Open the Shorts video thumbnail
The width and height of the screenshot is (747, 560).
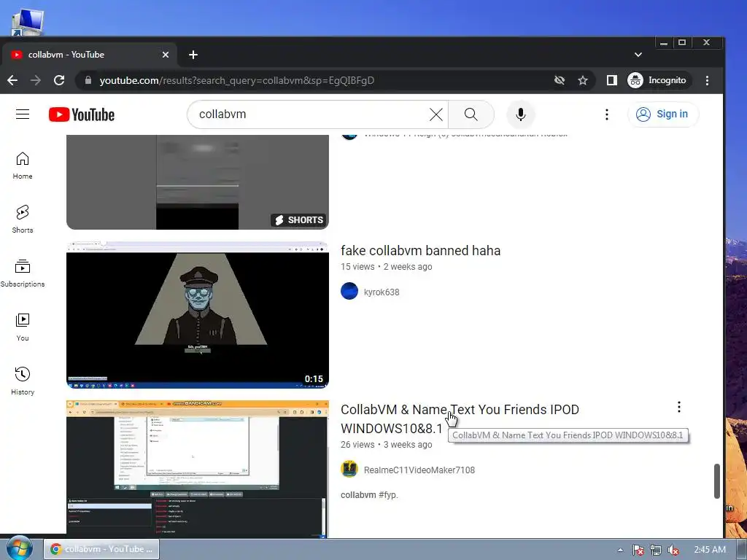click(197, 182)
